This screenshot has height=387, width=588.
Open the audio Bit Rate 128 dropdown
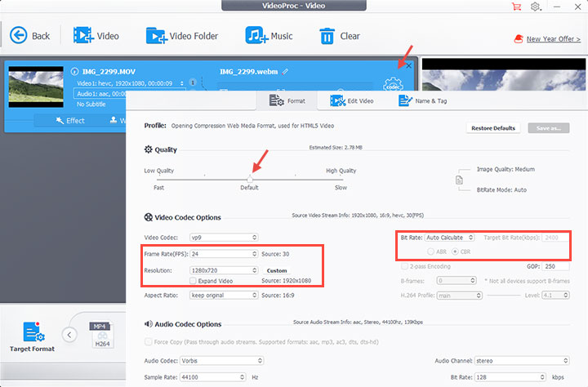510,377
